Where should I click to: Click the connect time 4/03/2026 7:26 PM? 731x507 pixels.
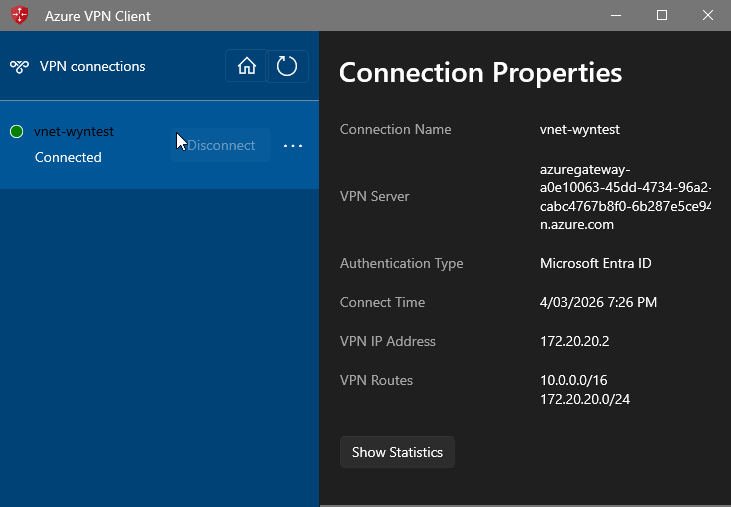tap(598, 303)
